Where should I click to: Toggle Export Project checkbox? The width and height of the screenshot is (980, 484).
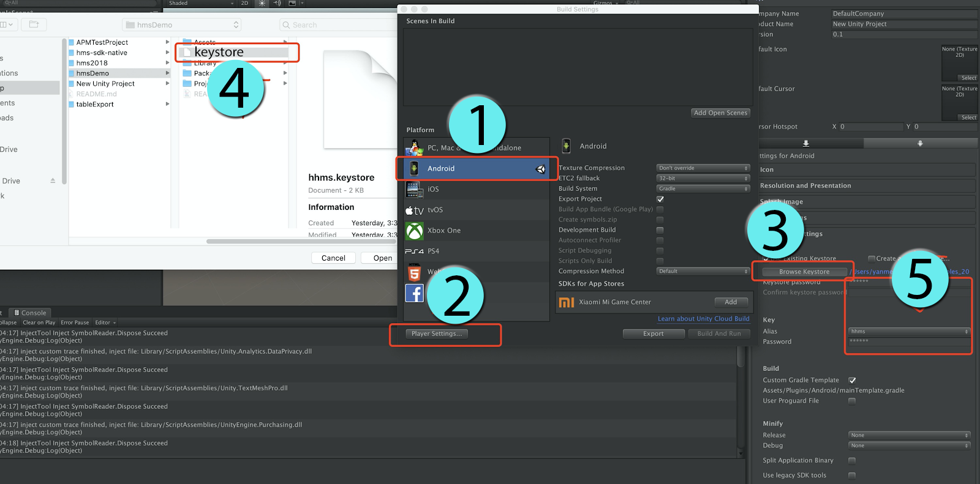(x=660, y=199)
